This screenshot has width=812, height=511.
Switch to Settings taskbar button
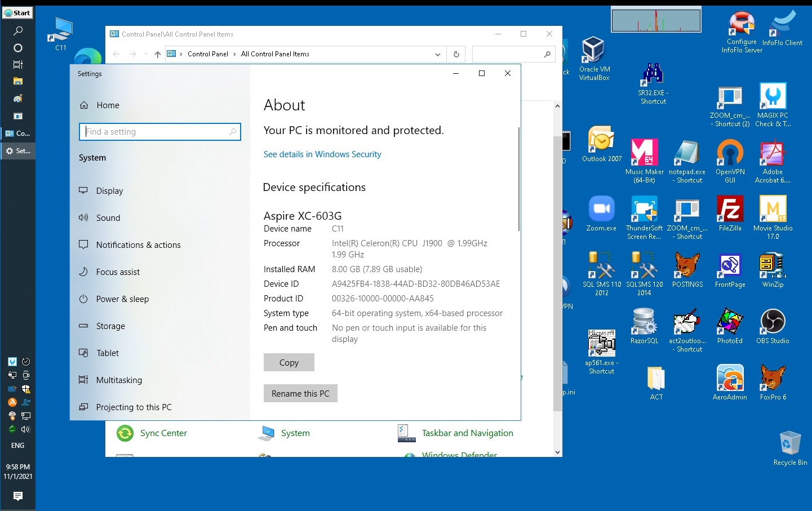[x=18, y=151]
